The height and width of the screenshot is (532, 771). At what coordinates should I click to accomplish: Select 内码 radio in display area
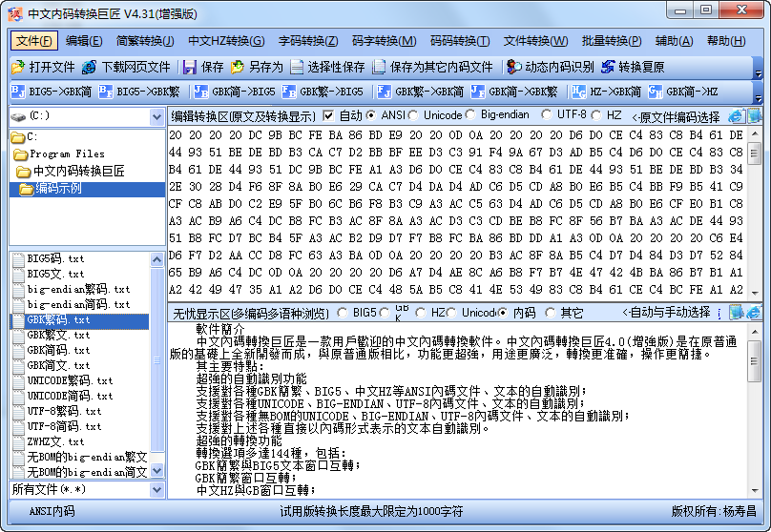(502, 313)
